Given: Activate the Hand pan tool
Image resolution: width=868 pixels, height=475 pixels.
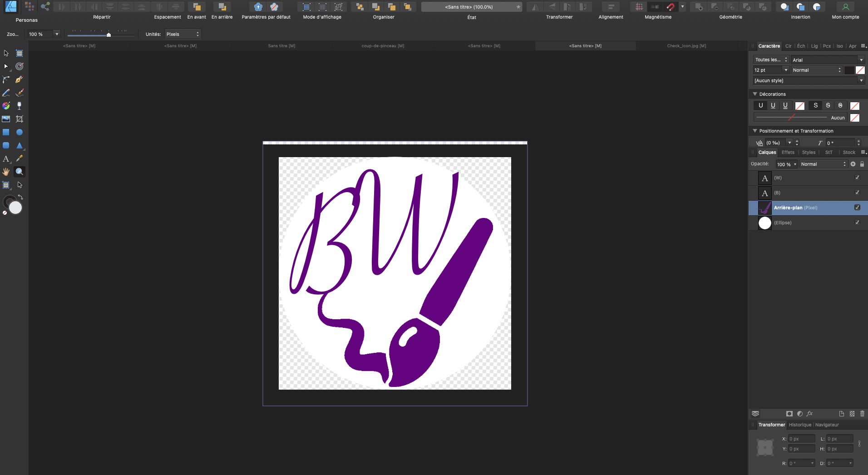Looking at the screenshot, I should (x=6, y=172).
